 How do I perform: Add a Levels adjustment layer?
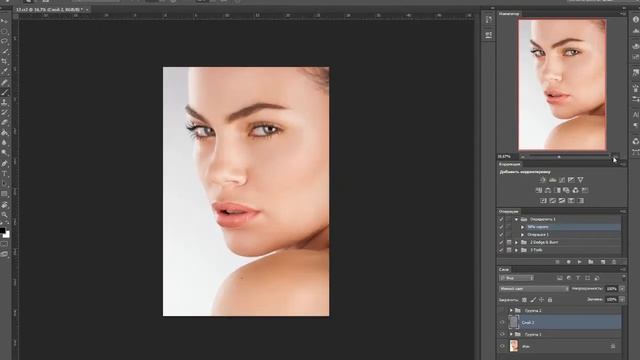coord(553,180)
